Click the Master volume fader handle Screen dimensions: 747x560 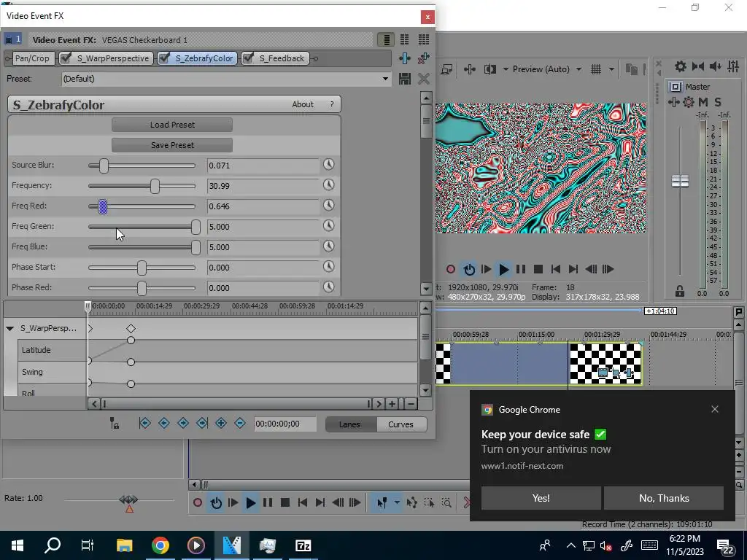(x=680, y=181)
